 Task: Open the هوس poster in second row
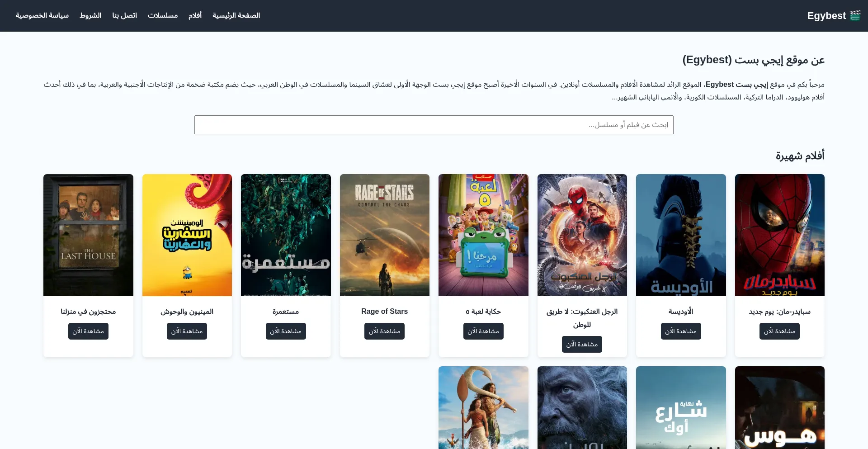click(780, 407)
